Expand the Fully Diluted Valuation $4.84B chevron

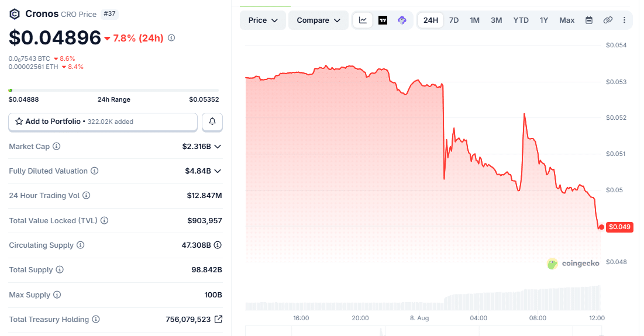(x=218, y=171)
